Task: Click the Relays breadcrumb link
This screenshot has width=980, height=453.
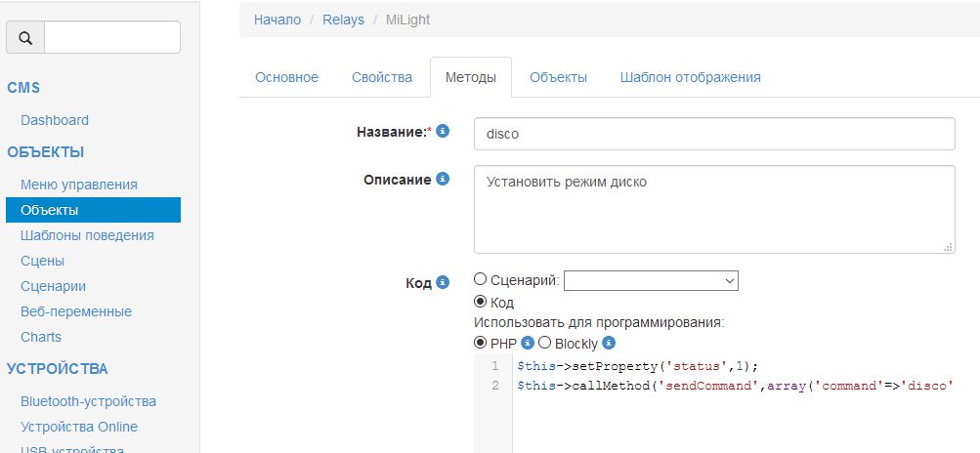Action: pyautogui.click(x=342, y=20)
